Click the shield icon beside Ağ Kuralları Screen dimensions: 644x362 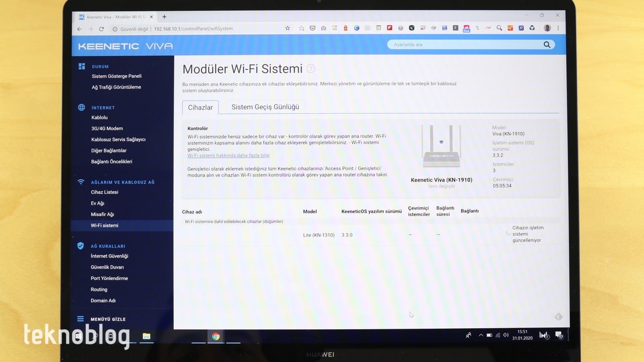pyautogui.click(x=80, y=245)
